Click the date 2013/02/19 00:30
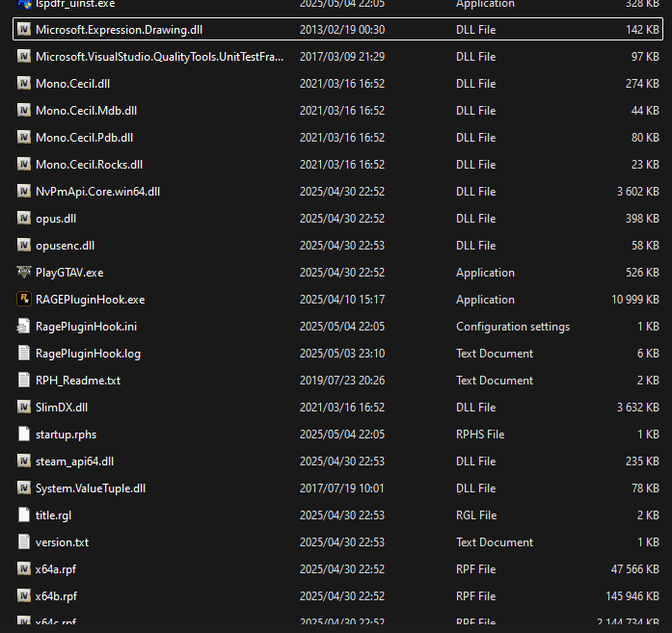The height and width of the screenshot is (633, 672). coord(342,30)
